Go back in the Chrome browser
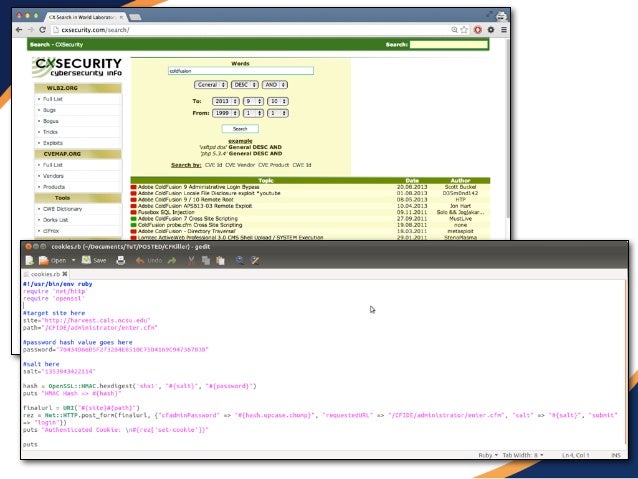638x479 pixels. [x=19, y=30]
